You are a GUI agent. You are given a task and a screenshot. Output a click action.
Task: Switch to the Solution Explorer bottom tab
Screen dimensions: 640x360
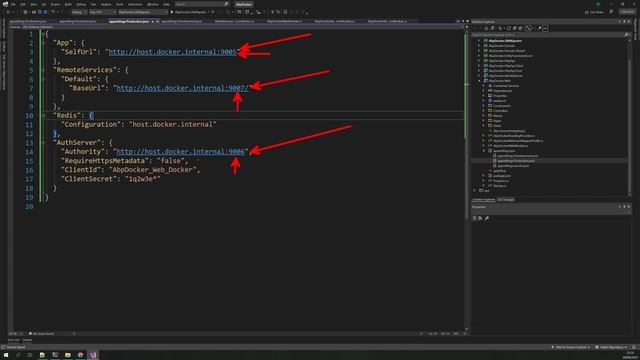pyautogui.click(x=484, y=200)
